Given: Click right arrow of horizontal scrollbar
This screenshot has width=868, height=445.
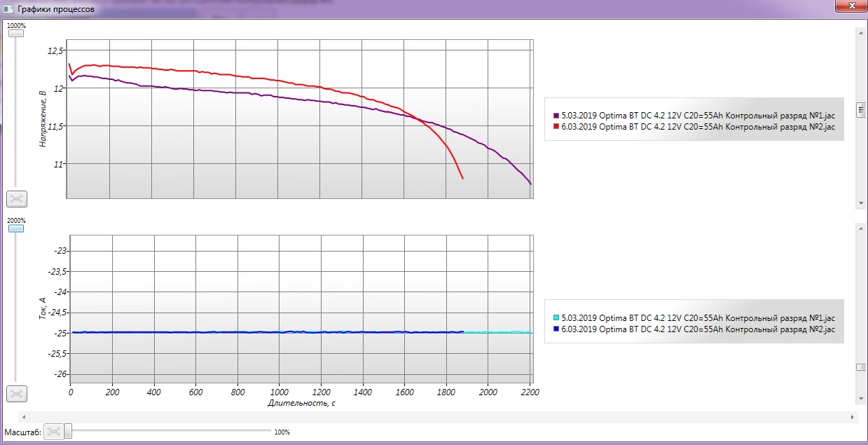Looking at the screenshot, I should (x=852, y=418).
